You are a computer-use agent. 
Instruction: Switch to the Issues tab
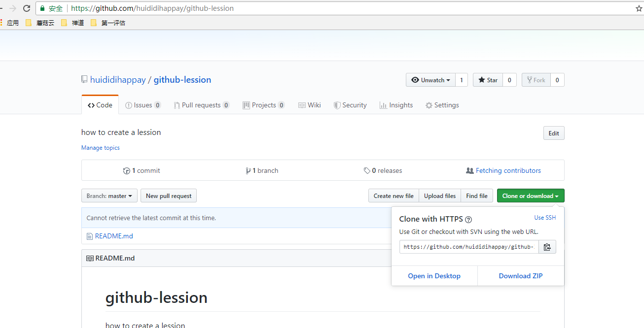coord(143,105)
